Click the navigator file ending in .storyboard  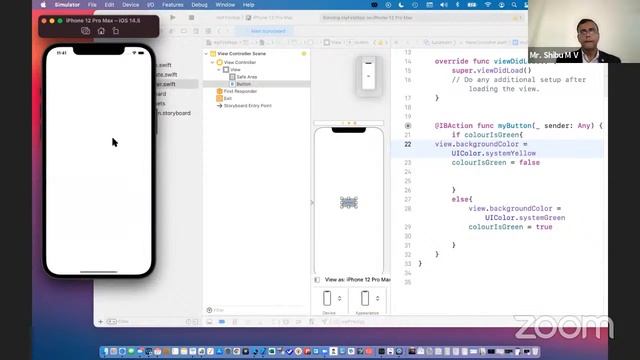(174, 113)
